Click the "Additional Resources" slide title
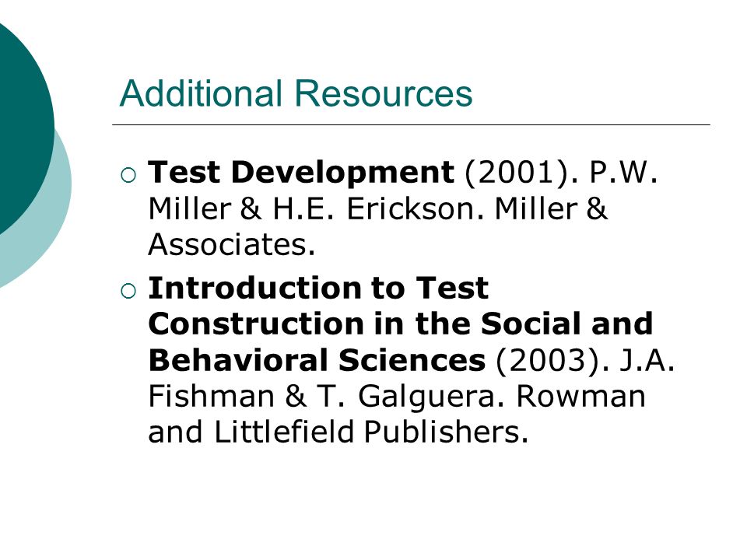 point(296,93)
